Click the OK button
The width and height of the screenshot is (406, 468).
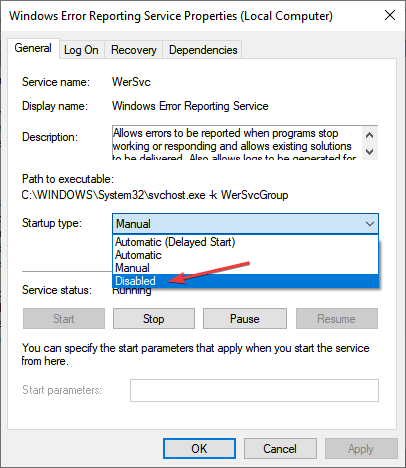(199, 449)
